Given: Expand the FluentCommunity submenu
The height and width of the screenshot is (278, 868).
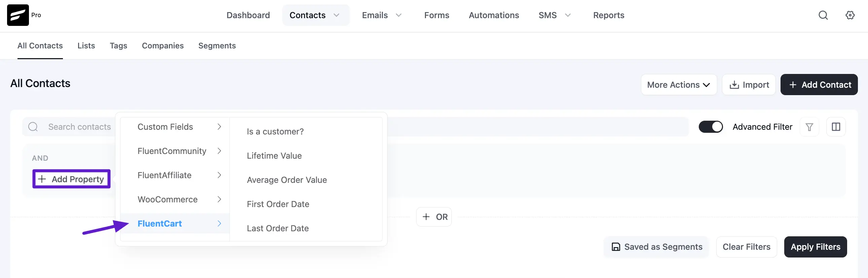Looking at the screenshot, I should point(175,151).
